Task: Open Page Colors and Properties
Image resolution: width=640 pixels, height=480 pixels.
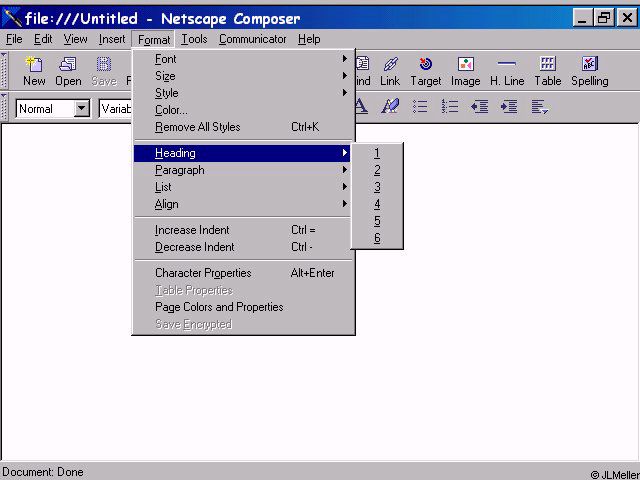Action: tap(242, 307)
